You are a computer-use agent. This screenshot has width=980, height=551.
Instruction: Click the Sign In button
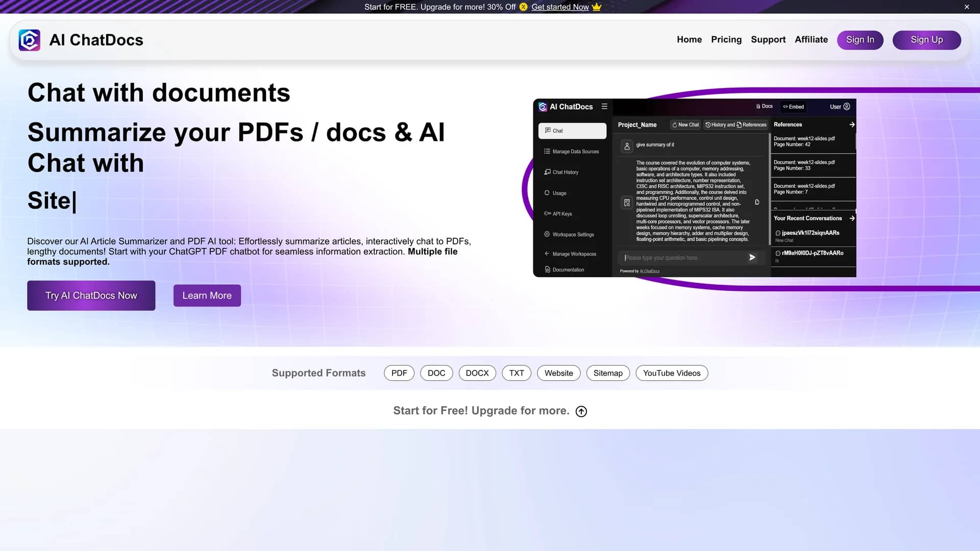(x=860, y=40)
